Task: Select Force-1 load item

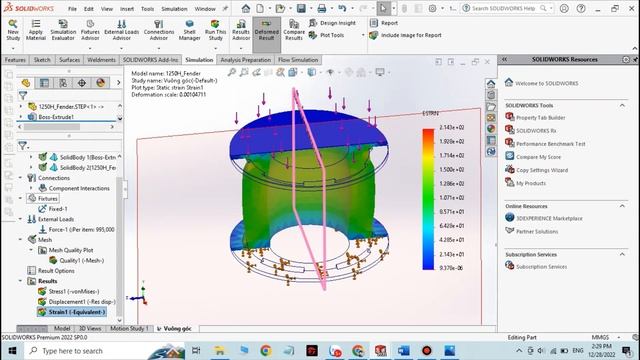Action: 76,229
